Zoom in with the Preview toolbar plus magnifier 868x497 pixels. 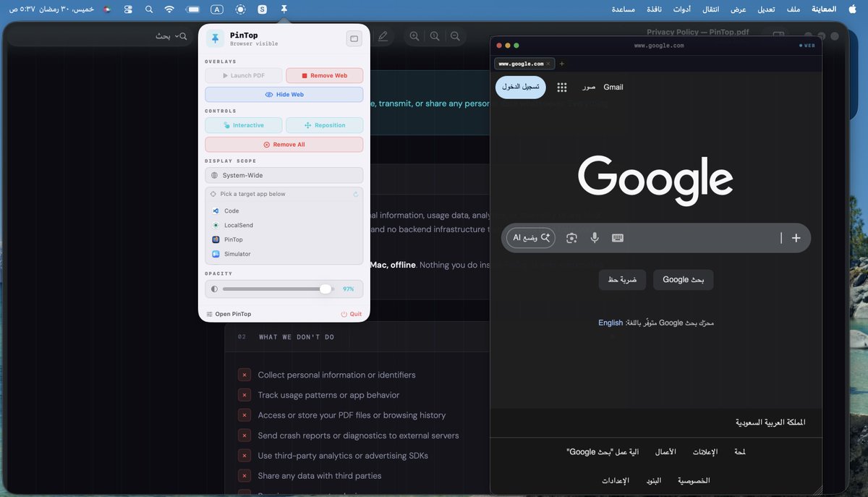[x=414, y=36]
